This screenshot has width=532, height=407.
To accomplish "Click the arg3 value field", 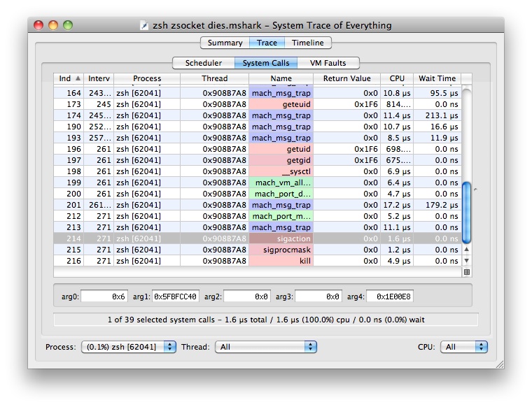I will coord(318,297).
